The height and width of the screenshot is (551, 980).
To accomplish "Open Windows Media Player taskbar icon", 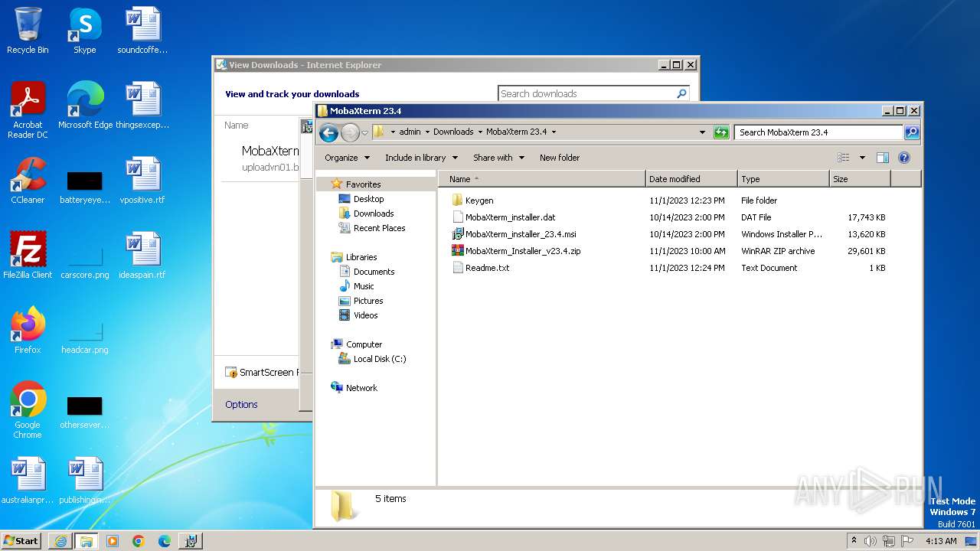I will point(112,541).
